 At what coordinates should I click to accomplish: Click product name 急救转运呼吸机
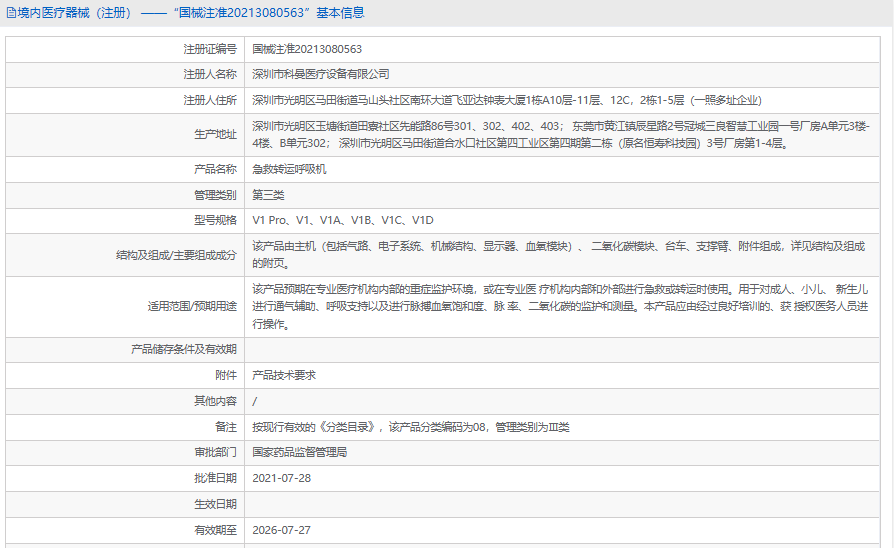289,169
